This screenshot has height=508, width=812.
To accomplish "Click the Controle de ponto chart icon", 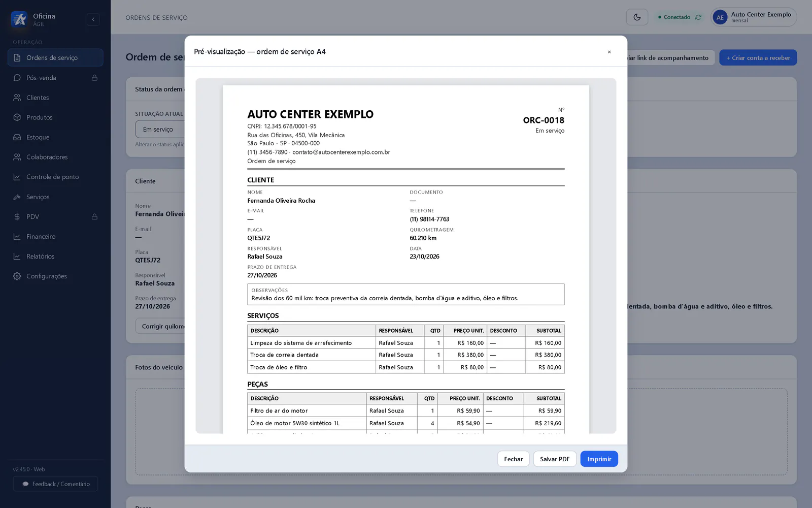I will (17, 177).
